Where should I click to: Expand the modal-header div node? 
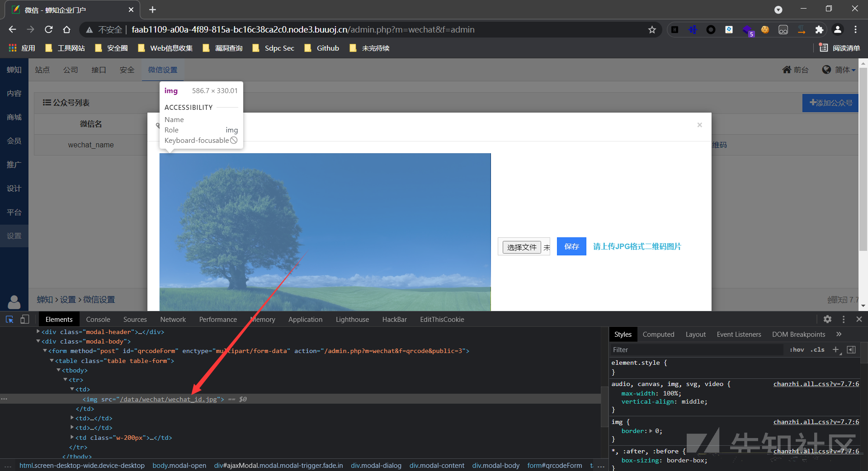(x=38, y=332)
